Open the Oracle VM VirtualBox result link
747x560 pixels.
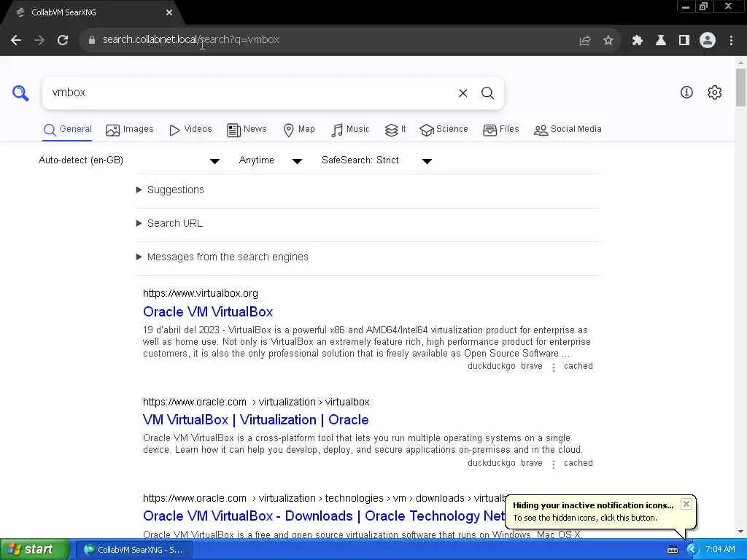point(208,312)
